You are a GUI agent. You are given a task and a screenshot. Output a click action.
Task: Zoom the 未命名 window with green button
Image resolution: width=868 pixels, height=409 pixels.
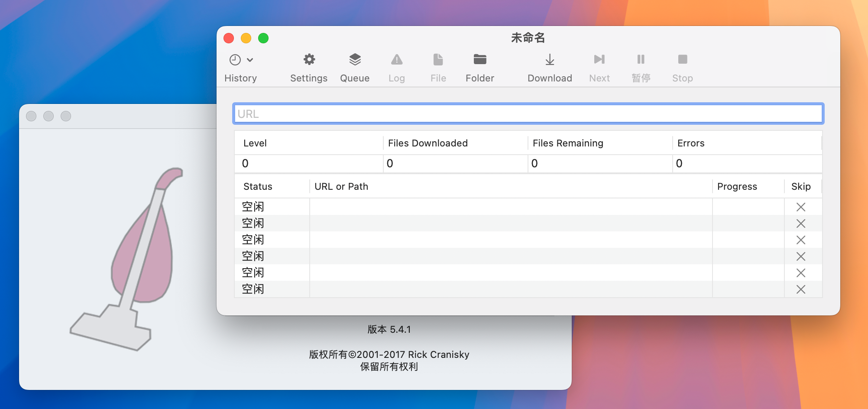click(263, 38)
